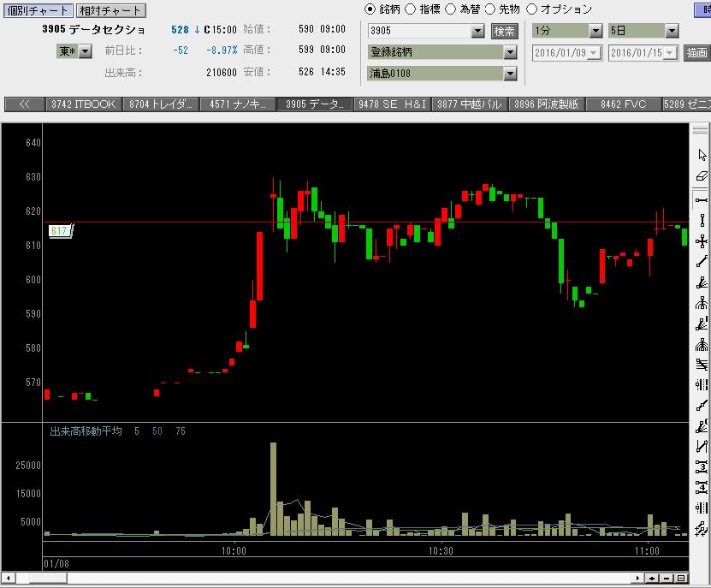Switch to the 個別チャート tab

pyautogui.click(x=39, y=10)
